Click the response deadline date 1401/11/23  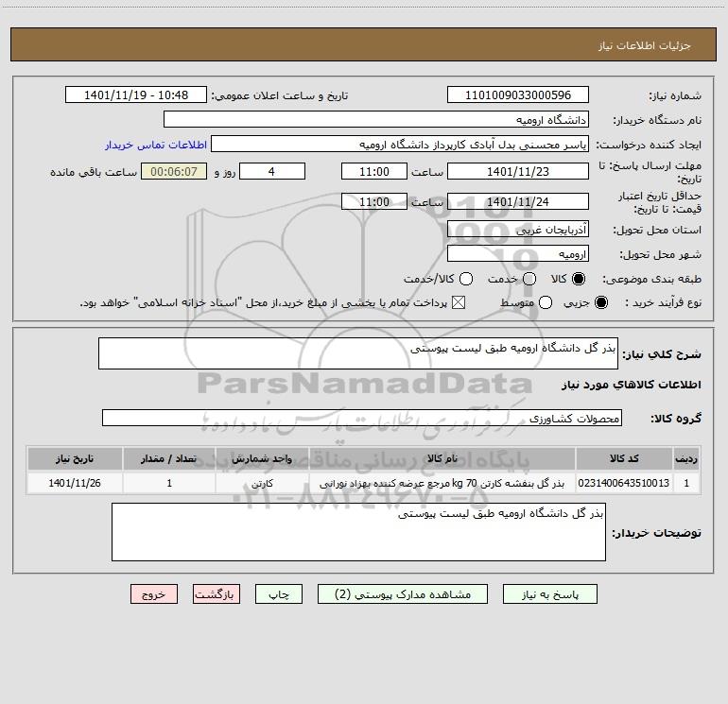pyautogui.click(x=518, y=171)
